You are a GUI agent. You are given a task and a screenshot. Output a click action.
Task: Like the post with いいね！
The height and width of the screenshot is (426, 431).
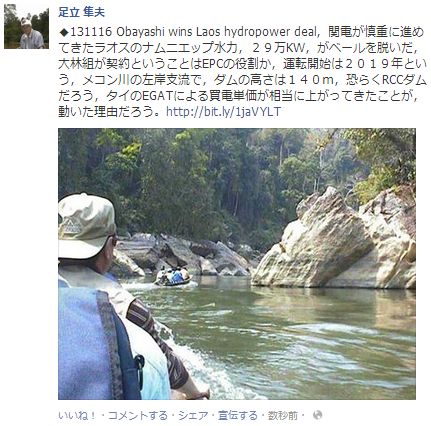tap(77, 416)
